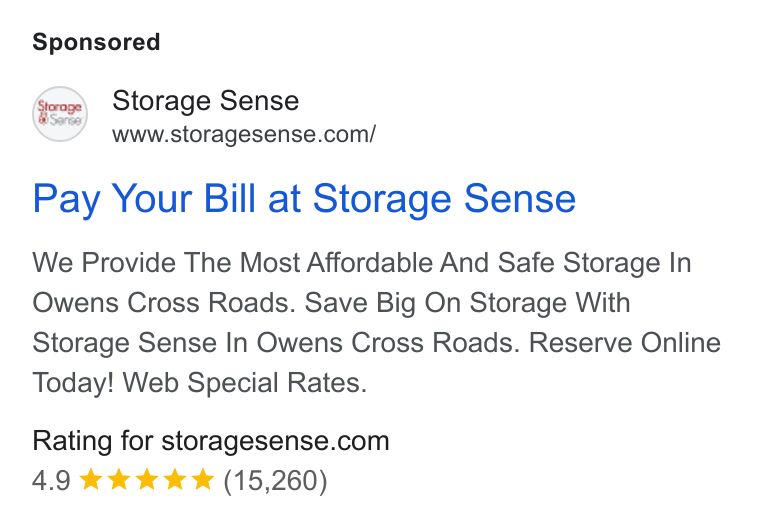Click the last yellow rating star
Viewport: 760px width, 524px height.
coord(203,479)
